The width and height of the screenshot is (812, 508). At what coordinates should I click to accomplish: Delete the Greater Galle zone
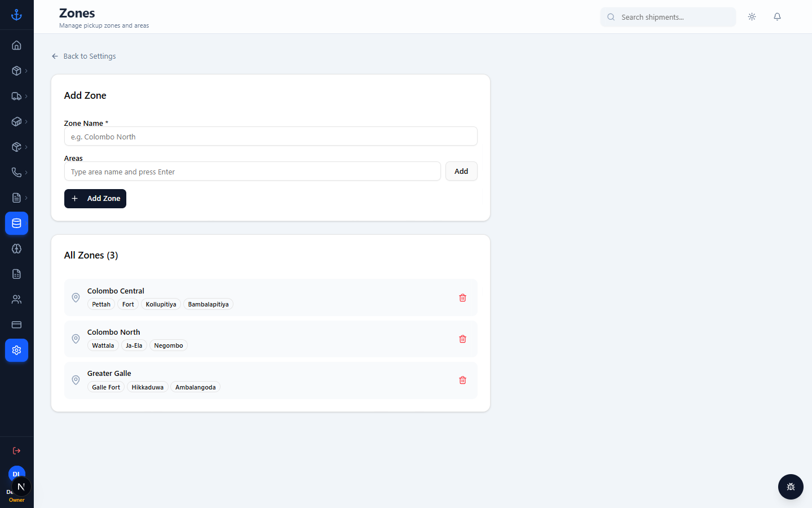(462, 380)
